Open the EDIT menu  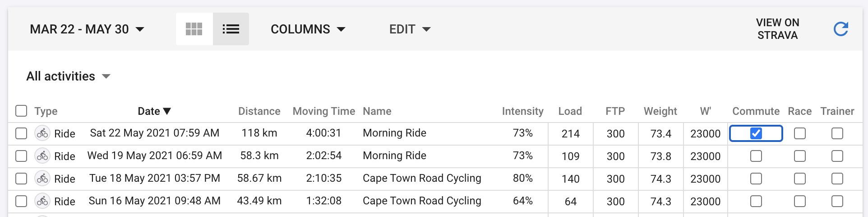pos(410,29)
